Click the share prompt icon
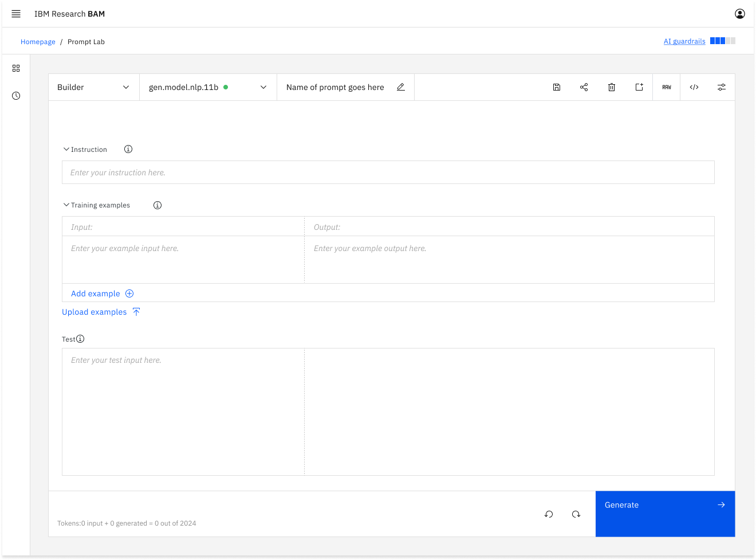Image resolution: width=756 pixels, height=560 pixels. [584, 87]
